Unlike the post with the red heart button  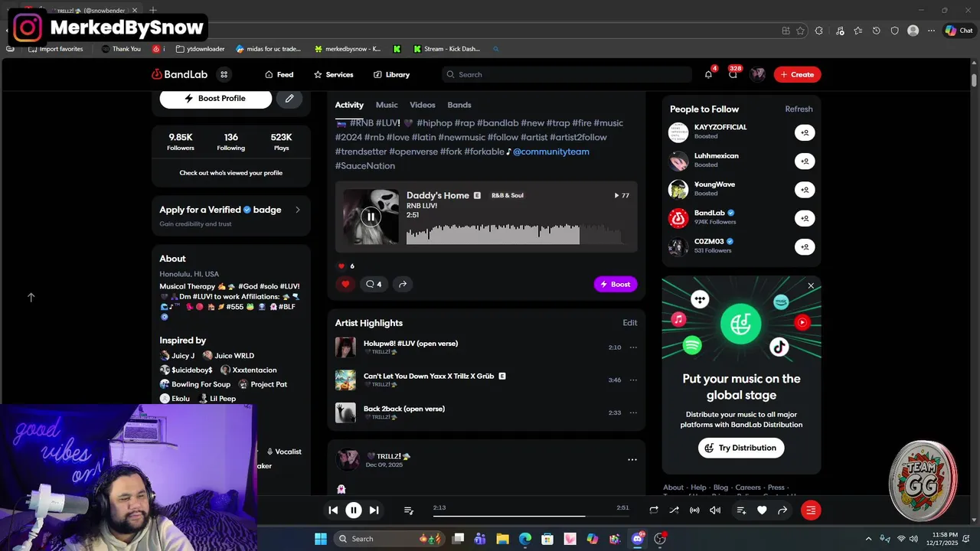point(345,284)
